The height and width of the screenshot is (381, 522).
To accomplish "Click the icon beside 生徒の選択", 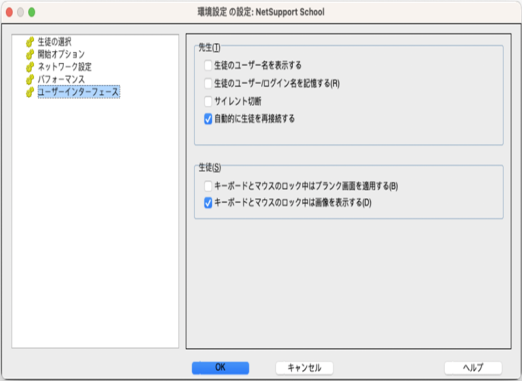I will pyautogui.click(x=30, y=42).
